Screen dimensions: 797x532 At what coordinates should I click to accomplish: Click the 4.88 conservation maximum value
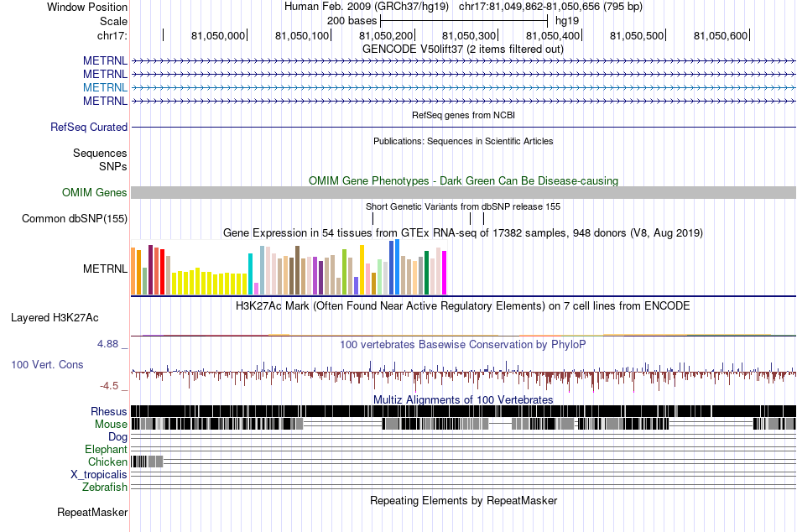click(107, 344)
